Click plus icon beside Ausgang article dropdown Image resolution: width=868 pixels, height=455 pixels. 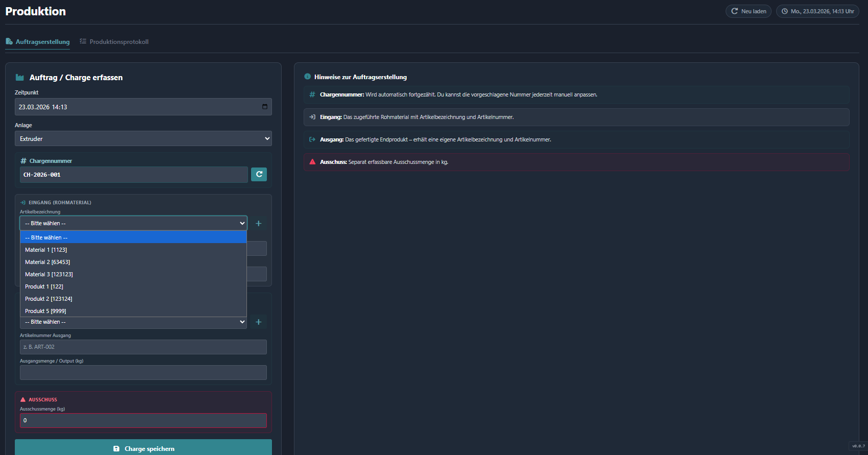tap(258, 322)
